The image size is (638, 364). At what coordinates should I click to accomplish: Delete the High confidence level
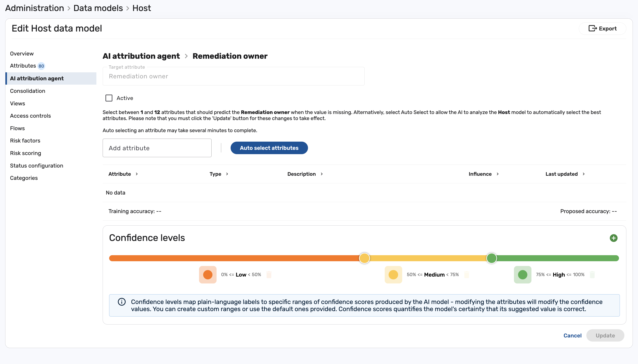(x=592, y=274)
